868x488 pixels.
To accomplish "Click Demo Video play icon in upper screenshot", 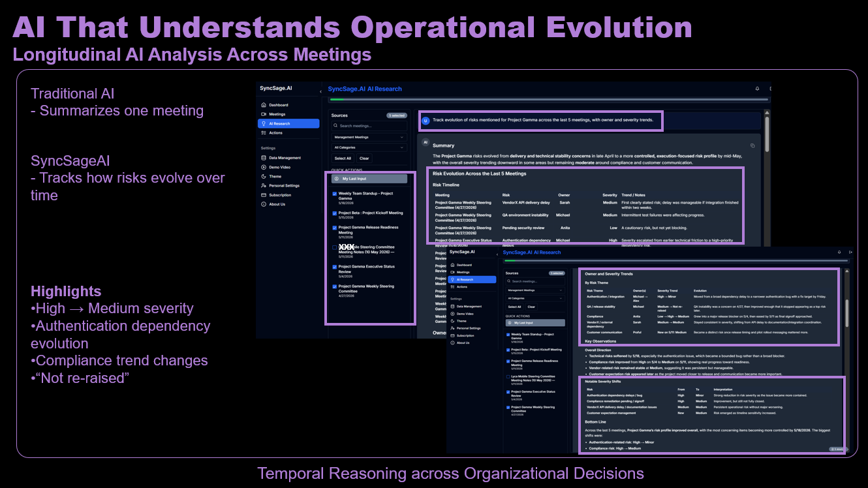I will click(x=263, y=167).
